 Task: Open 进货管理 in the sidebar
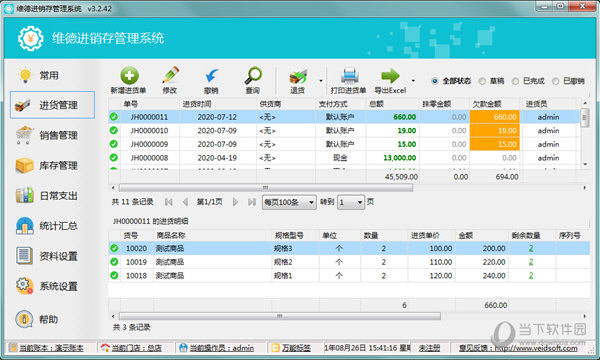coord(52,105)
